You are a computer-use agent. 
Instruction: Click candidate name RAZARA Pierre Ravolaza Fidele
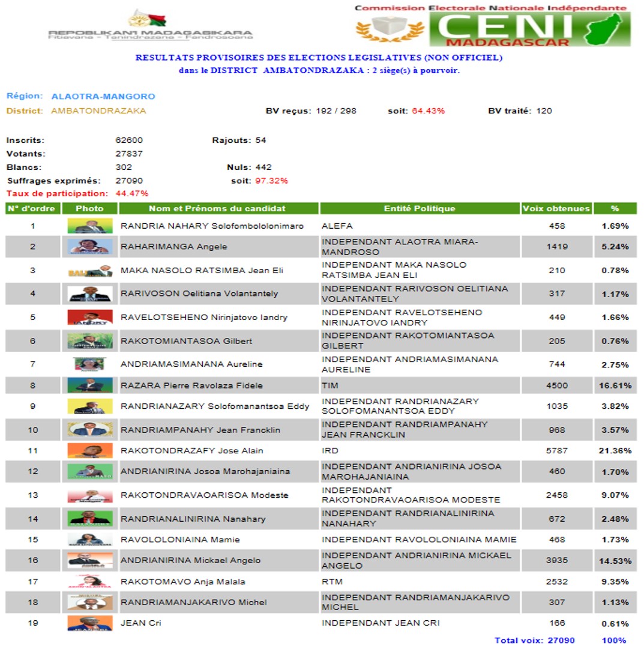pos(191,385)
